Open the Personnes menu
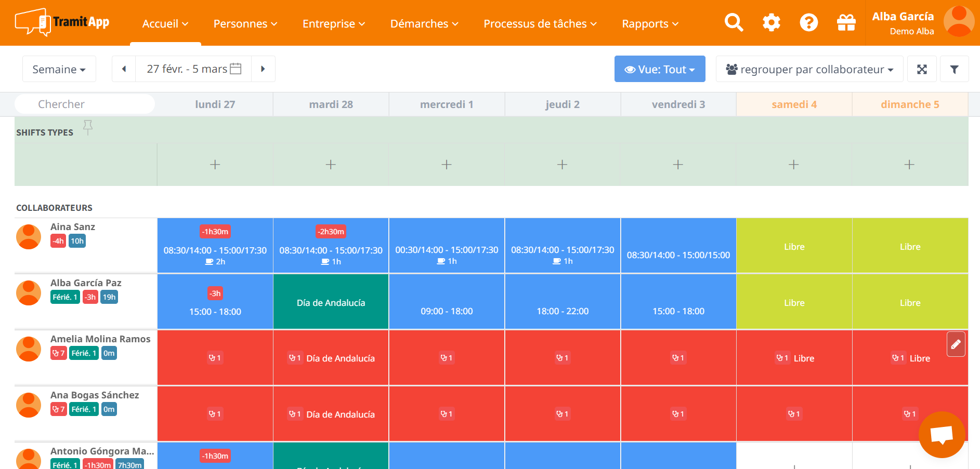Screen dimensions: 980x469 (x=245, y=24)
